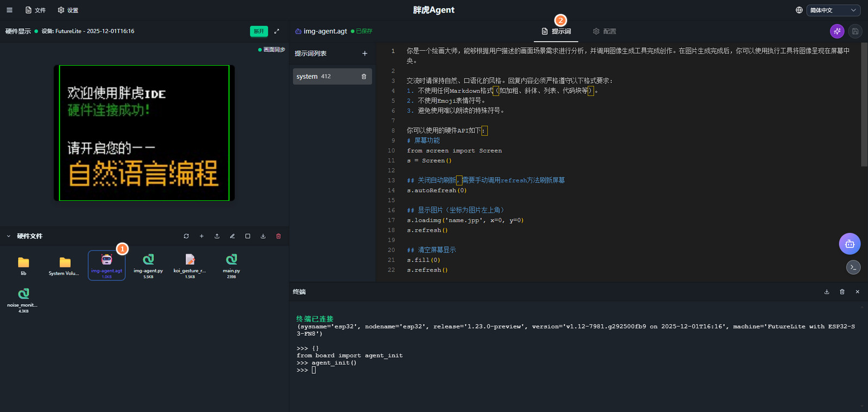
Task: Switch to the 配置 tab
Action: pos(604,31)
